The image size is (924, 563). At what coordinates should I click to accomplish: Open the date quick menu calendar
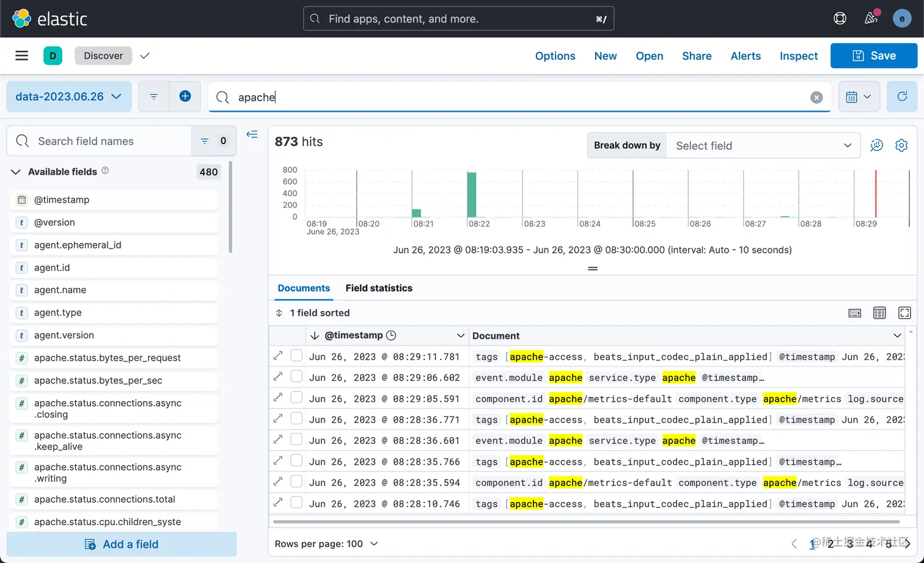click(859, 96)
